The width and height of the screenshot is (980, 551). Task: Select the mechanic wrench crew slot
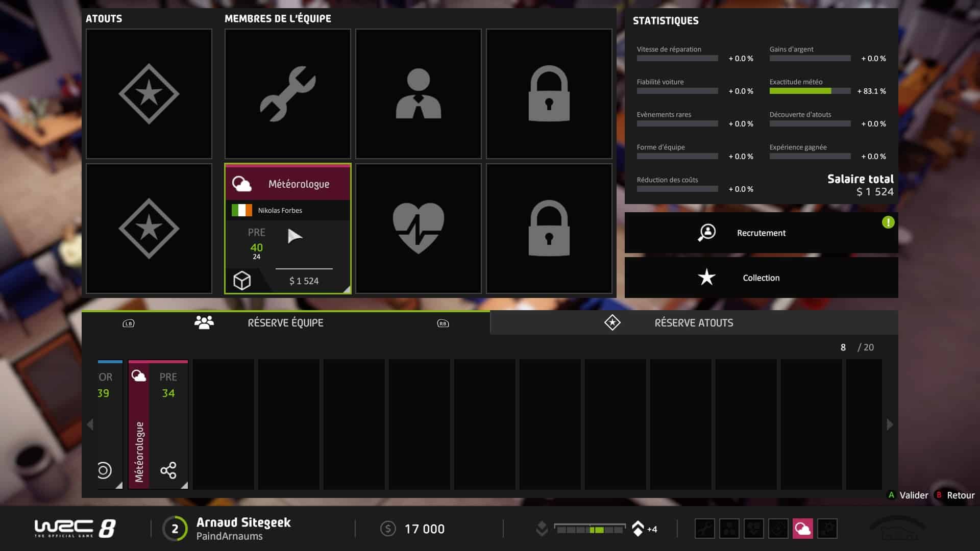click(x=287, y=94)
